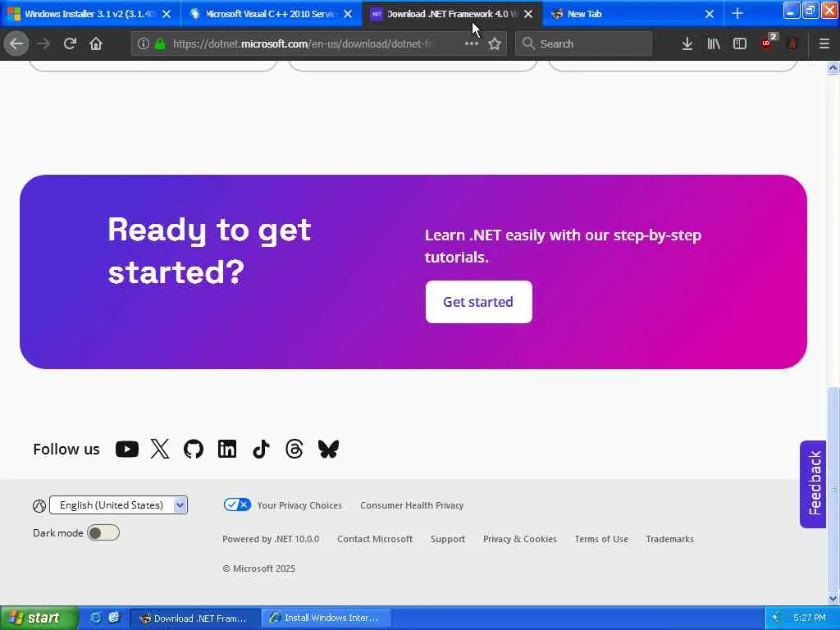This screenshot has height=630, width=840.
Task: Click the system tray notification icon
Action: (777, 618)
